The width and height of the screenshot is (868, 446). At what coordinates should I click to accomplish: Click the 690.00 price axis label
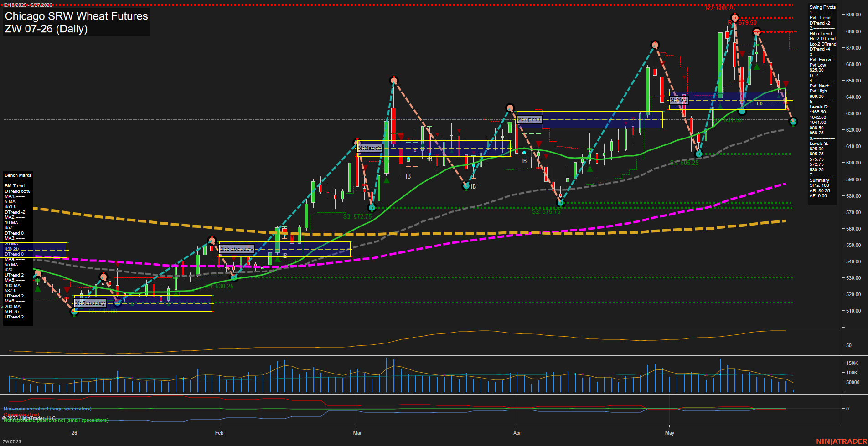click(x=853, y=15)
